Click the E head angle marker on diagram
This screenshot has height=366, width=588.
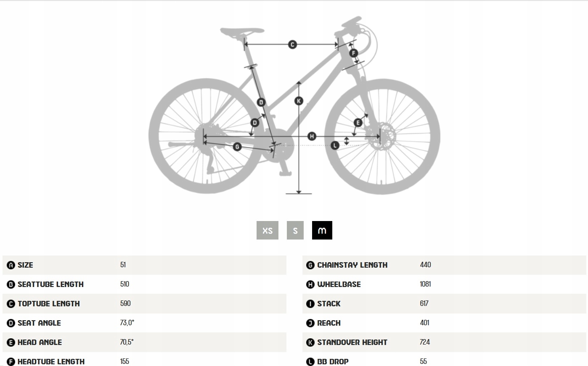[358, 123]
